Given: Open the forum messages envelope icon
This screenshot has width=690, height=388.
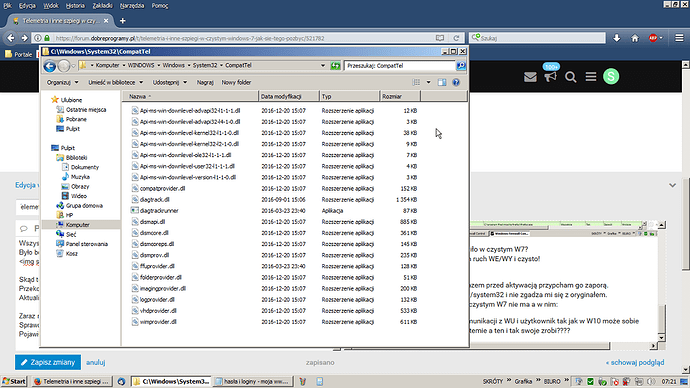Looking at the screenshot, I should 530,77.
